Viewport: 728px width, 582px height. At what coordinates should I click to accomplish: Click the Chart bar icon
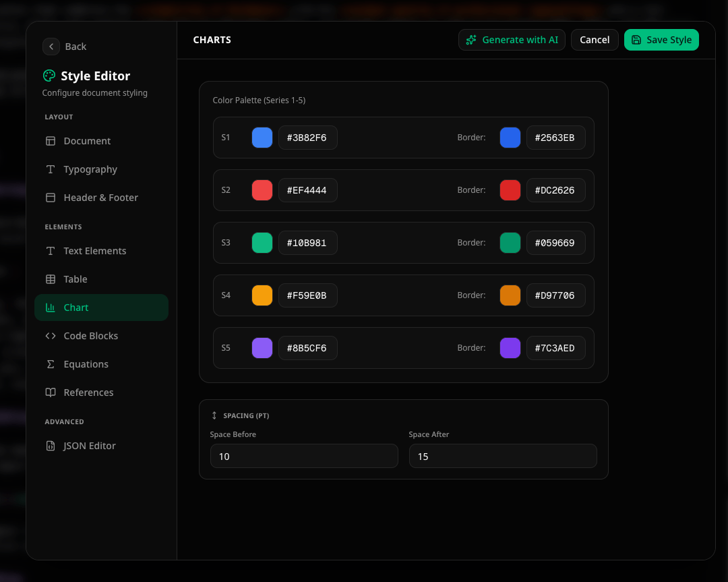point(51,308)
